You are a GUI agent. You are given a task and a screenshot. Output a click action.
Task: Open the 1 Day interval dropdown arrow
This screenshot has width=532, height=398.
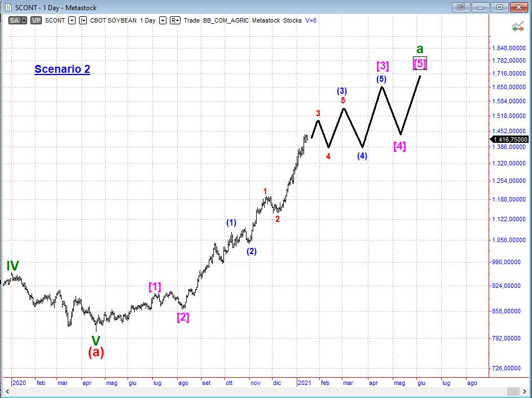(x=163, y=20)
